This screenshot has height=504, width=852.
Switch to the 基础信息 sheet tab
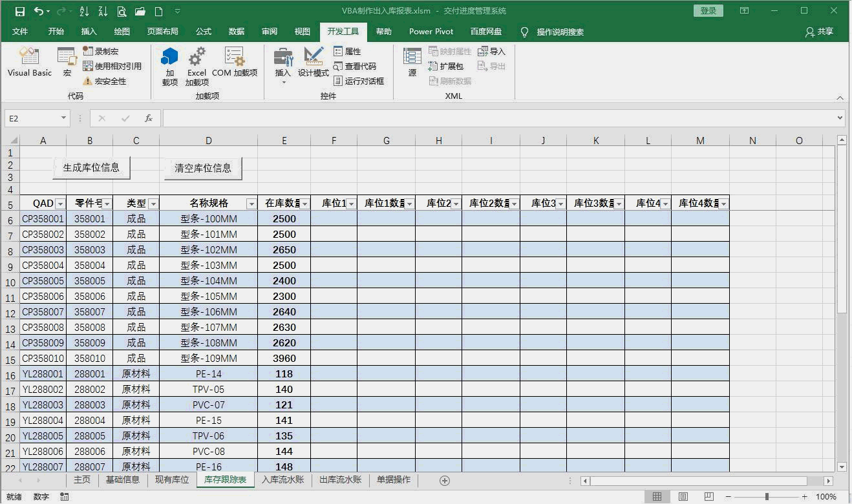(x=123, y=480)
